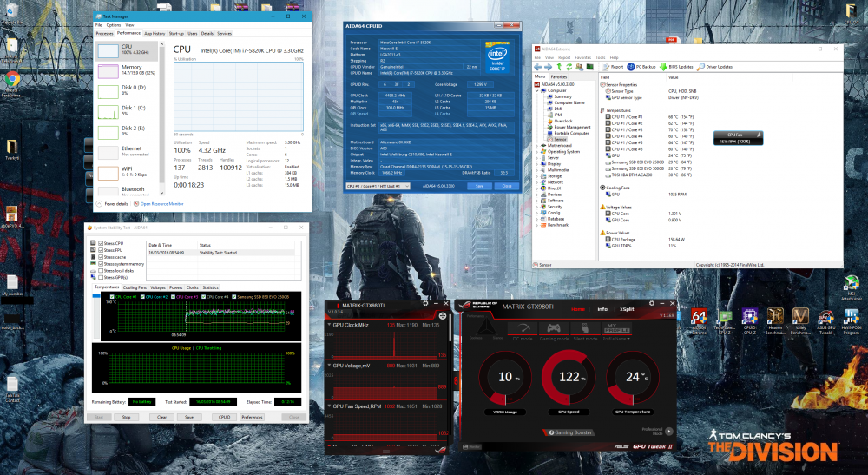Viewport: 868px width, 475px height.
Task: Uncheck Stress system memory checkbox
Action: click(101, 264)
